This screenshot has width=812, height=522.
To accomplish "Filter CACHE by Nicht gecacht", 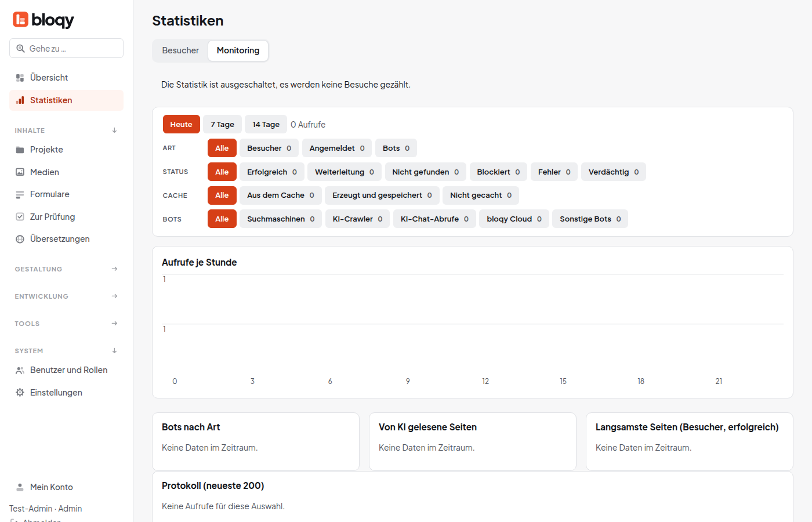I will click(x=481, y=195).
